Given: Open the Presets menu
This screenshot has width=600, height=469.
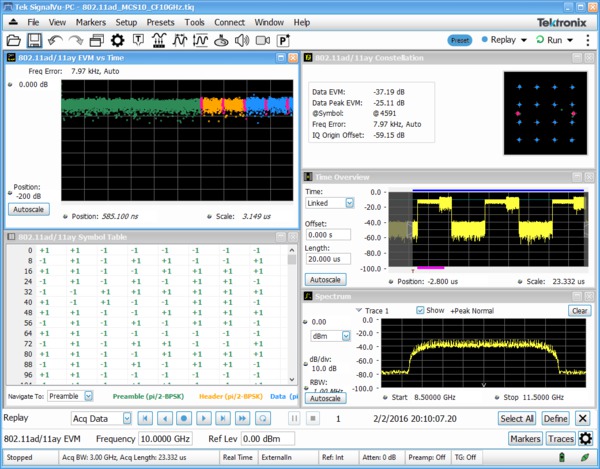Looking at the screenshot, I should pos(160,21).
